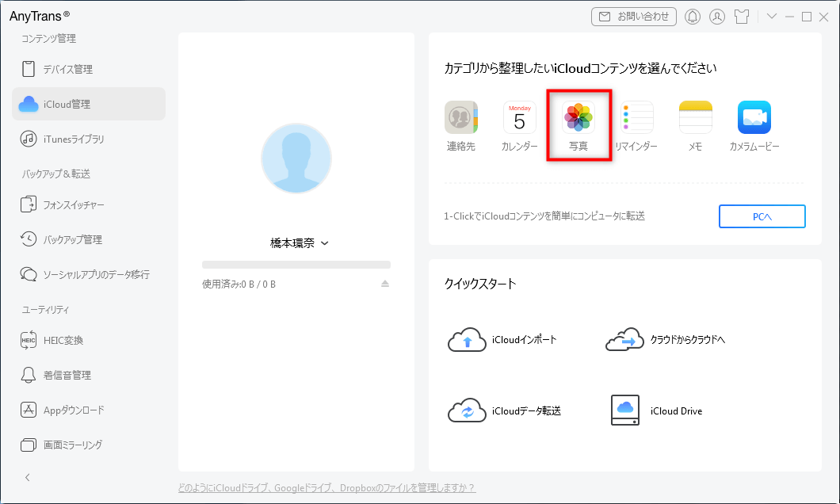840x504 pixels.
Task: Open バックアップ管理 in the sidebar
Action: coord(89,239)
